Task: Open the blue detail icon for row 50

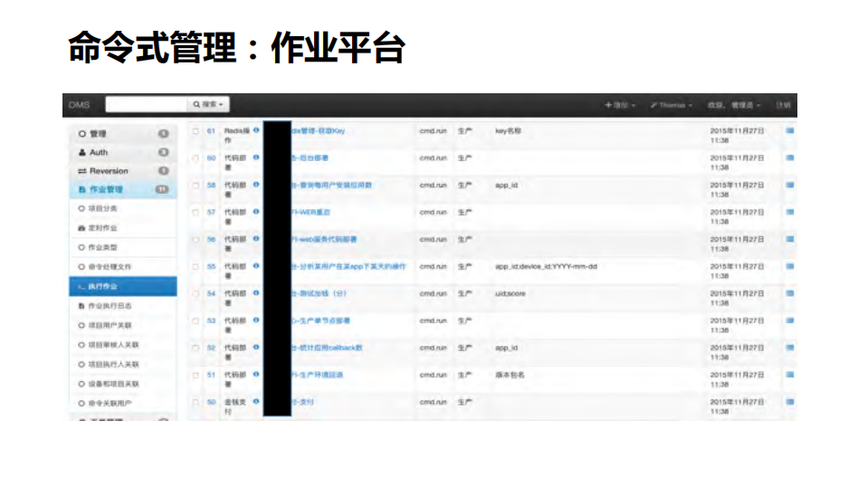Action: 790,402
